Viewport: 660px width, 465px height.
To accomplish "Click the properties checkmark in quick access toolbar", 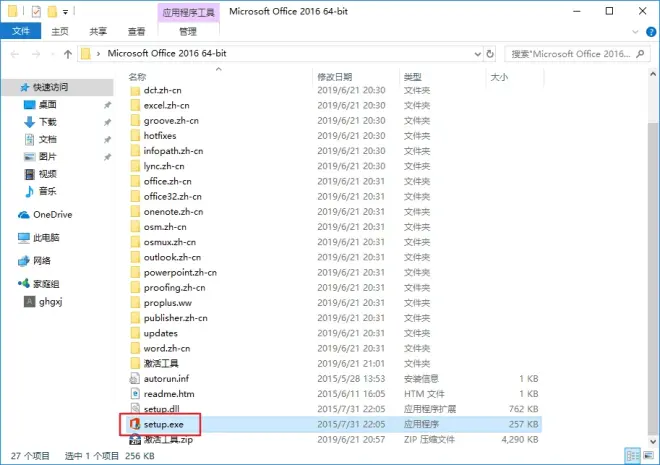I will point(37,11).
